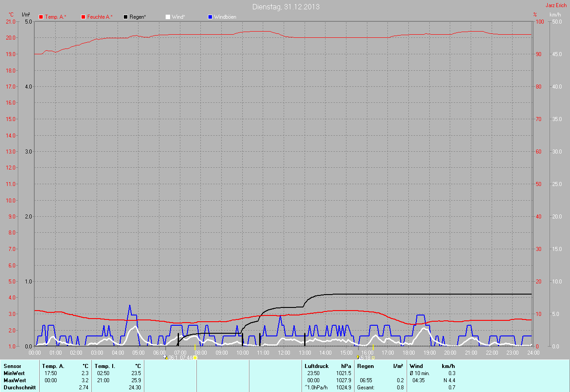The height and width of the screenshot is (392, 570).
Task: Click the Luftdruck minimum value 1021.5
Action: click(344, 373)
